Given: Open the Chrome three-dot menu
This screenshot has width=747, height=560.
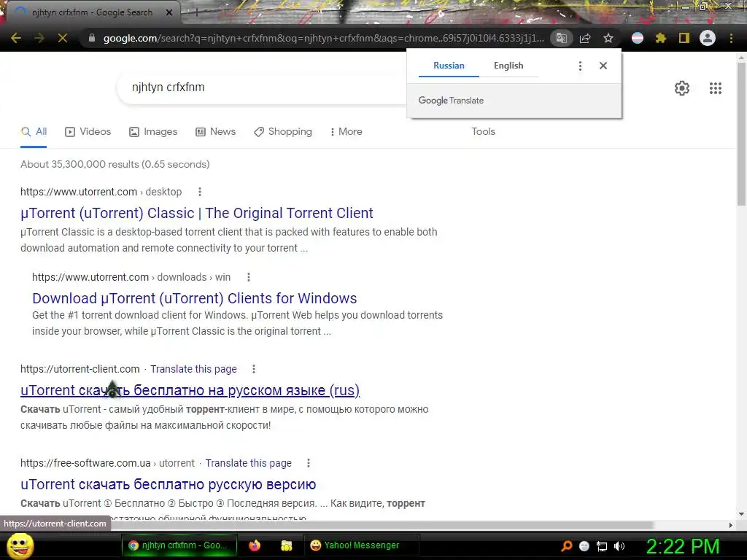Looking at the screenshot, I should pyautogui.click(x=731, y=38).
